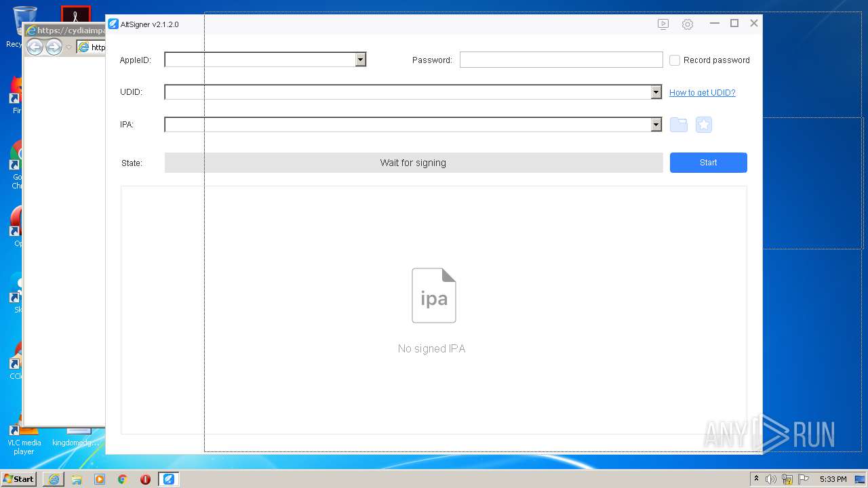The width and height of the screenshot is (868, 488).
Task: Open the volume speaker tray icon
Action: 771,479
